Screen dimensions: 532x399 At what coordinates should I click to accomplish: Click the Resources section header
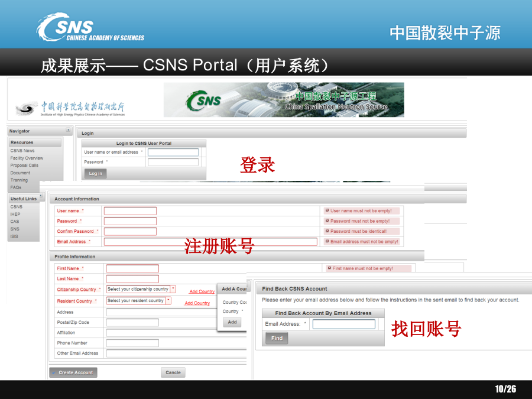(x=35, y=142)
